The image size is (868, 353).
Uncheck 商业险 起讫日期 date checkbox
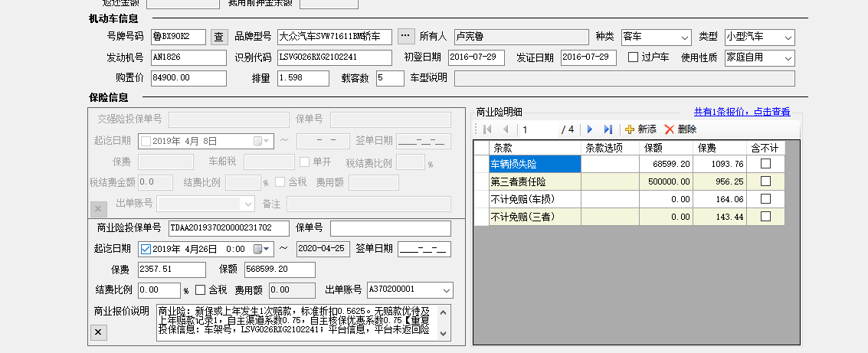tap(146, 249)
